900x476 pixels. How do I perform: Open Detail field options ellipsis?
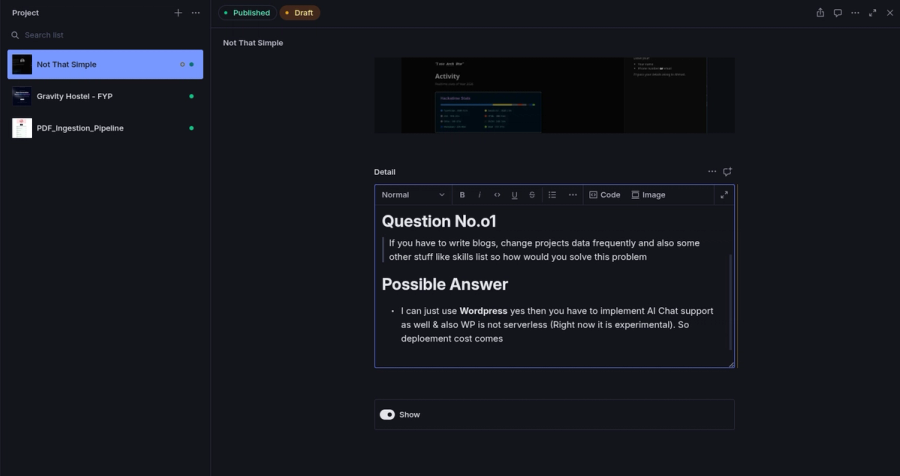[712, 171]
